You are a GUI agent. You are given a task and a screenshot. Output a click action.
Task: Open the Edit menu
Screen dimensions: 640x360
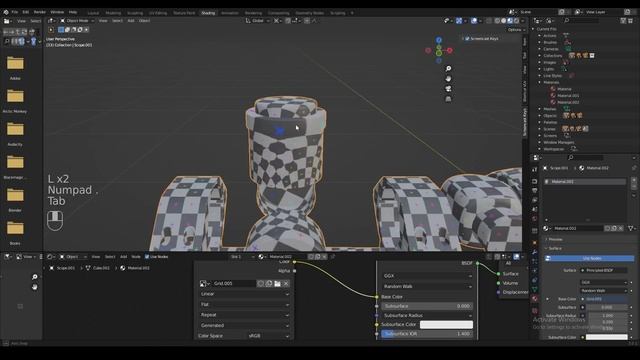26,12
